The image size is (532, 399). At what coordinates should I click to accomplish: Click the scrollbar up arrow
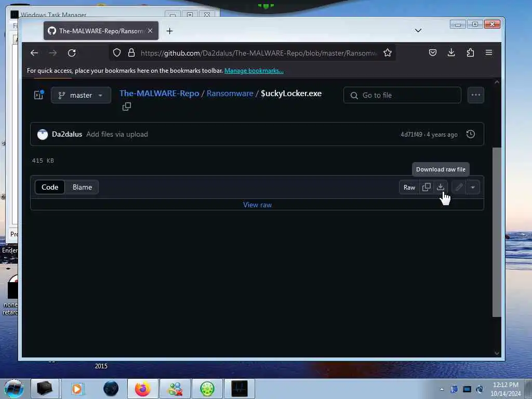497,82
